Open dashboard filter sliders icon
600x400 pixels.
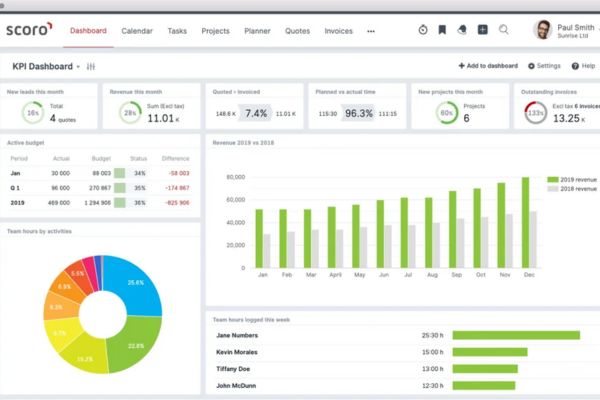(91, 67)
